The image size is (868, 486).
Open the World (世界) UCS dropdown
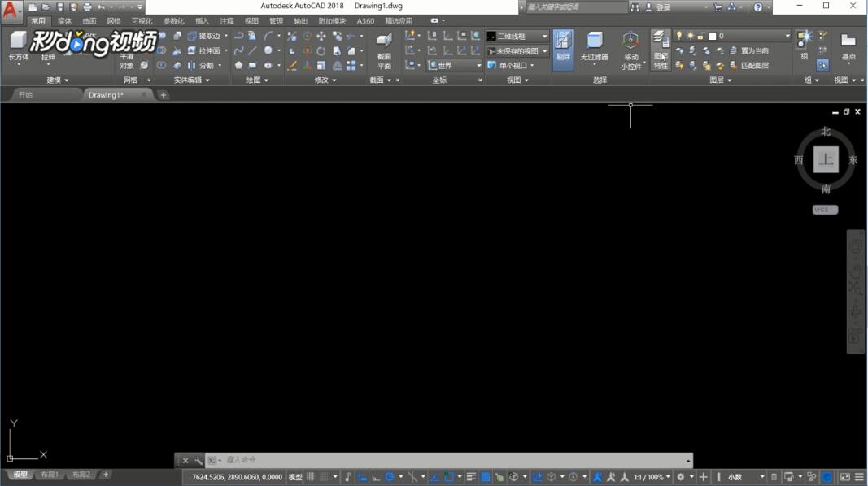pyautogui.click(x=455, y=65)
